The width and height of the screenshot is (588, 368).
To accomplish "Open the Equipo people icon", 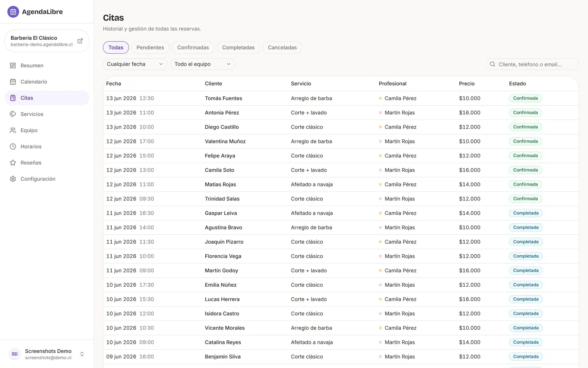I will 13,130.
